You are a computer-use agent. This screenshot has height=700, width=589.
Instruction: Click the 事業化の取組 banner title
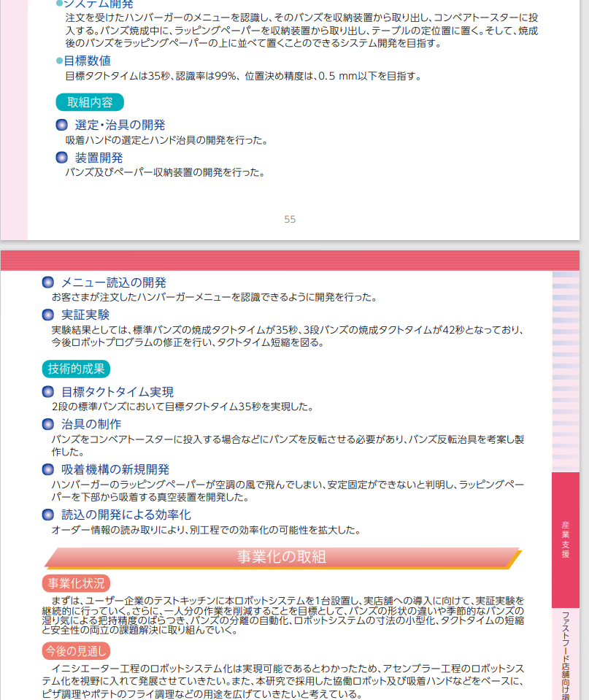281,557
